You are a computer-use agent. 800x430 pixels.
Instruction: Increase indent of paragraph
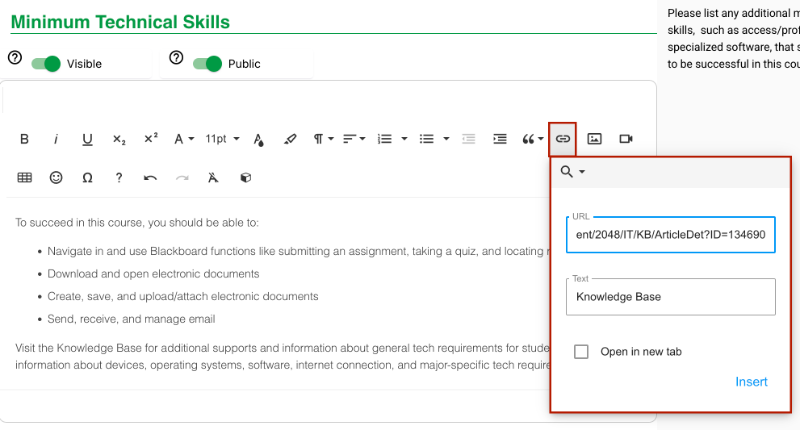coord(500,139)
